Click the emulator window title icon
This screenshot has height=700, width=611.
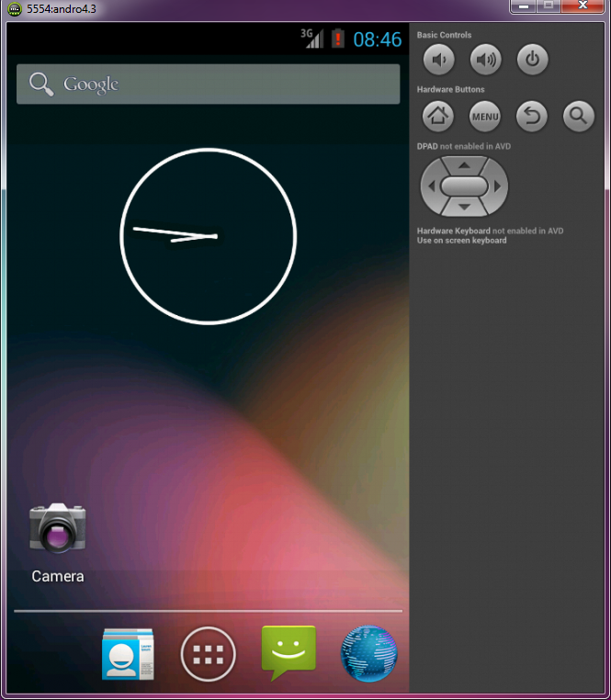tap(15, 9)
